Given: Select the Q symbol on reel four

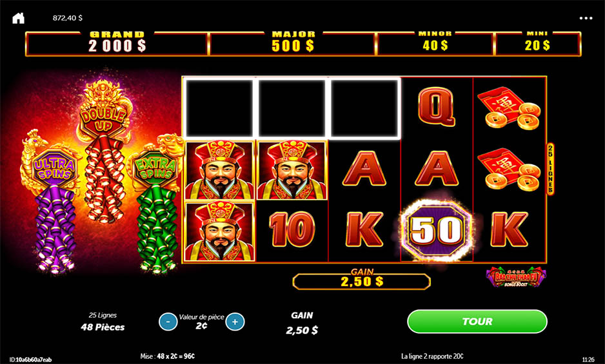Looking at the screenshot, I should [x=437, y=107].
